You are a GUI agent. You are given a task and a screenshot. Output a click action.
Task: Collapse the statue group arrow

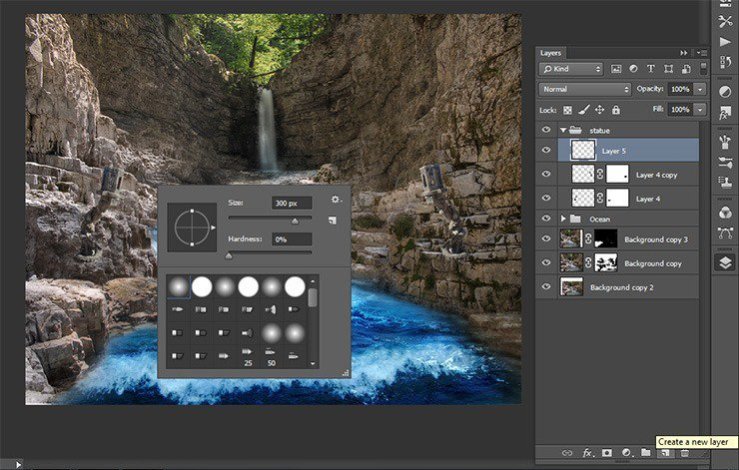coord(563,130)
